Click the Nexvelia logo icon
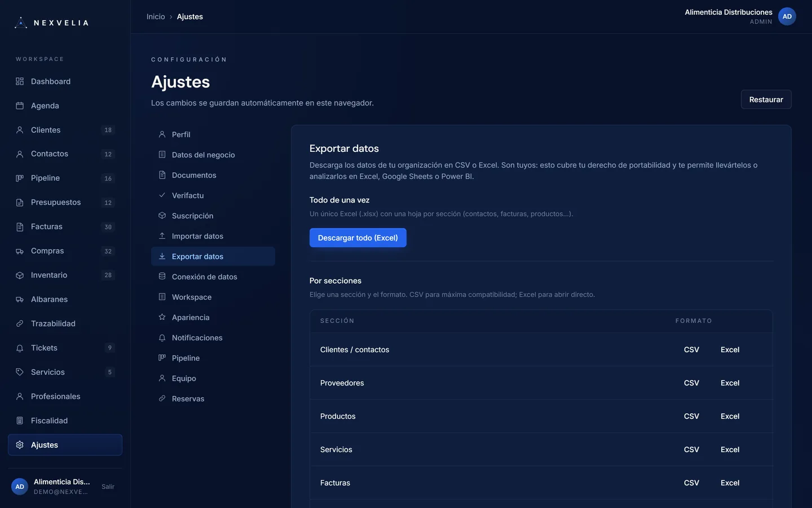812x508 pixels. coord(21,23)
